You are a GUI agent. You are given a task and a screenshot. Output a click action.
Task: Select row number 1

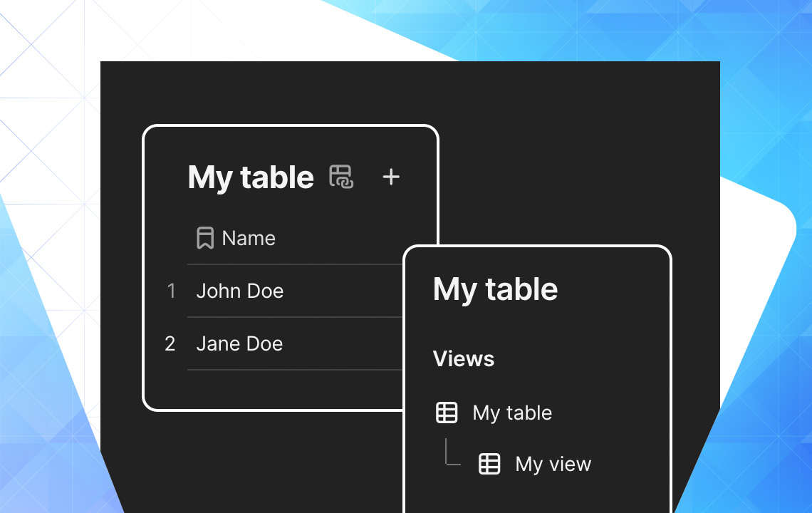click(x=170, y=291)
